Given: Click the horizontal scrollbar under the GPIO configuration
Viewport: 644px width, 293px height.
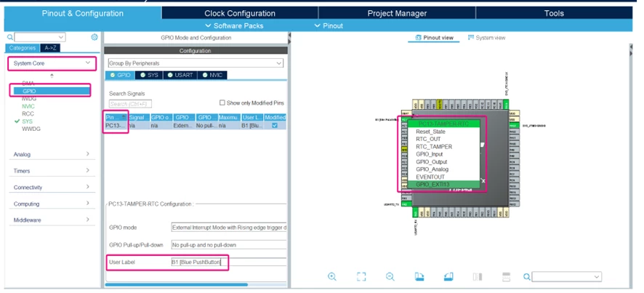Looking at the screenshot, I should click(176, 284).
